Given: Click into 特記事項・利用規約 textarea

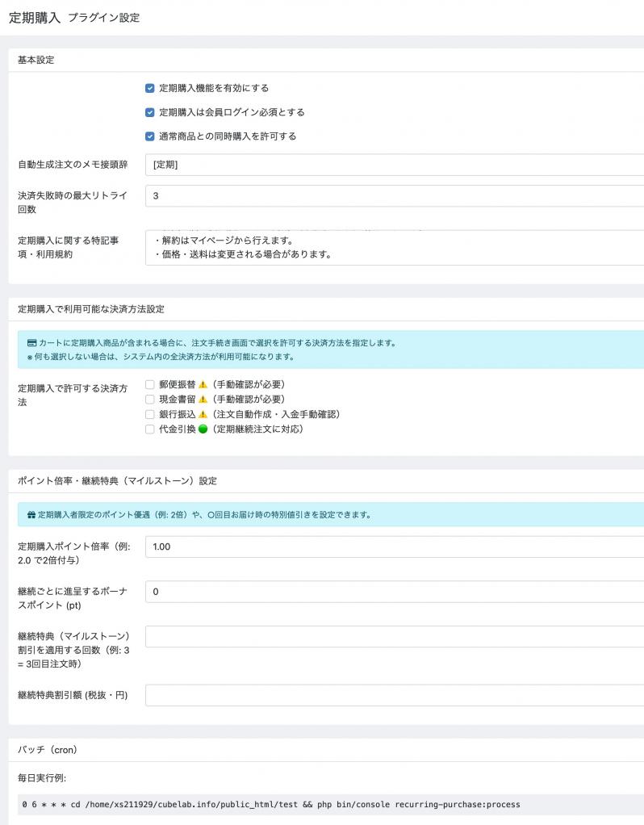Looking at the screenshot, I should click(x=395, y=248).
